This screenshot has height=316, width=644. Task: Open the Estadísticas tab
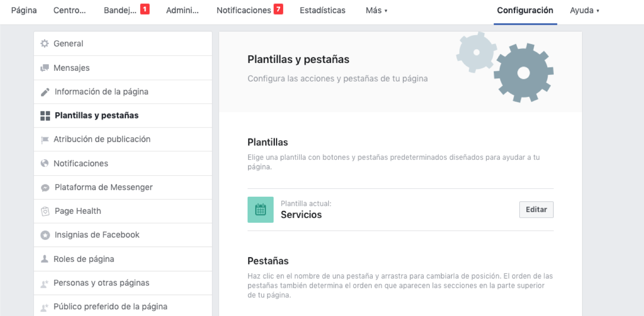[x=322, y=11]
